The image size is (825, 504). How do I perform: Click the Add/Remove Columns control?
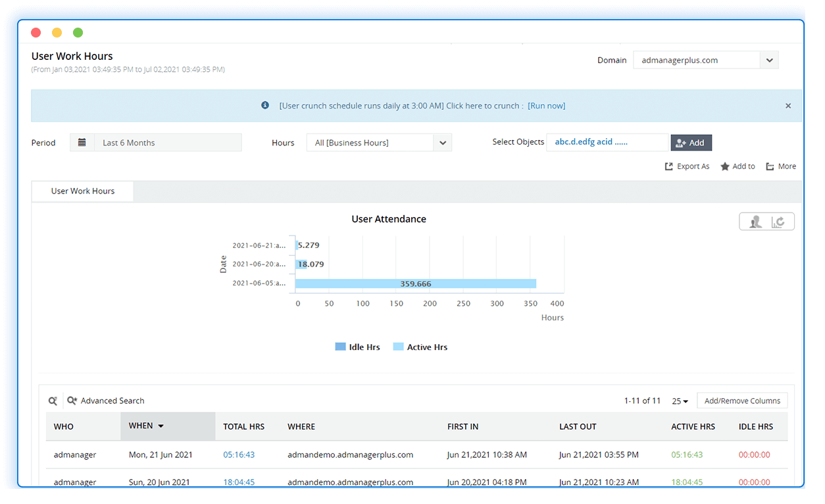click(x=742, y=400)
